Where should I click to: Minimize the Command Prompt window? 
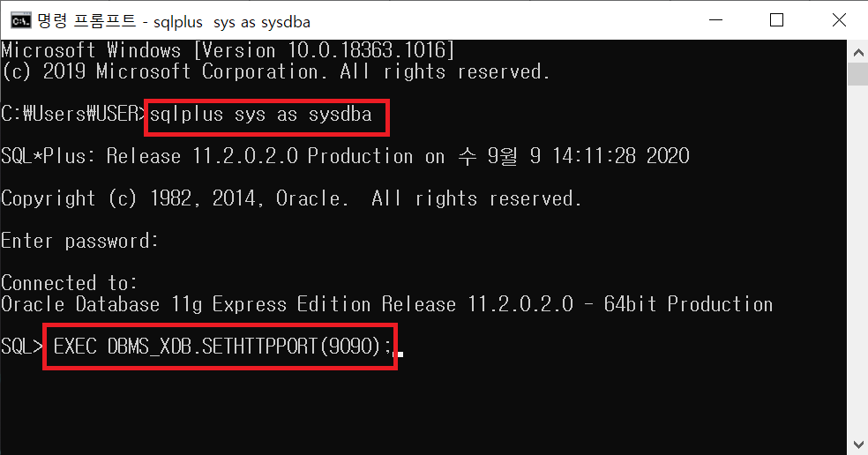point(715,20)
